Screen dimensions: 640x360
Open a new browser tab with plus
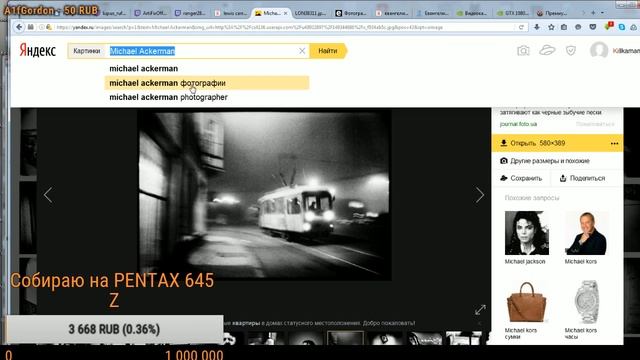click(593, 13)
